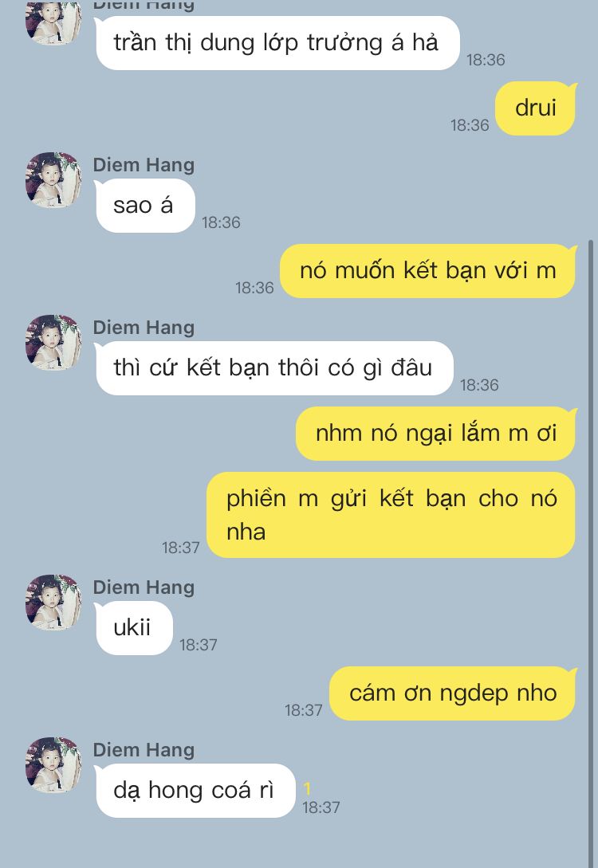The height and width of the screenshot is (868, 598).
Task: Select the "nó muốn kết bạn với m" bubble
Action: [428, 271]
